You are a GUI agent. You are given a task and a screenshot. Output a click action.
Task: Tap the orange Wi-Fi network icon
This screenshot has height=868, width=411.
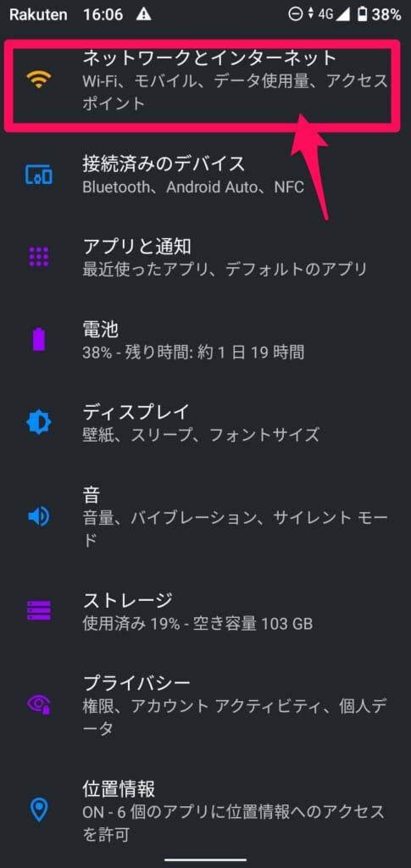39,81
